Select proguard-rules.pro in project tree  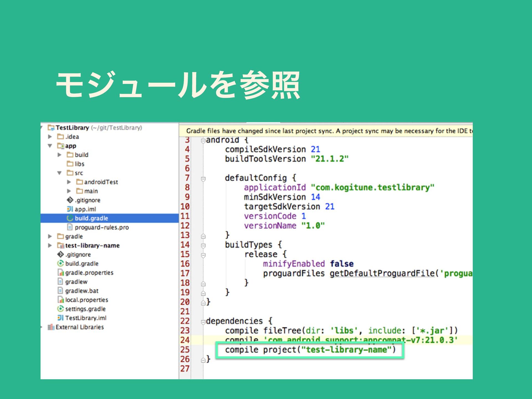[x=102, y=227]
